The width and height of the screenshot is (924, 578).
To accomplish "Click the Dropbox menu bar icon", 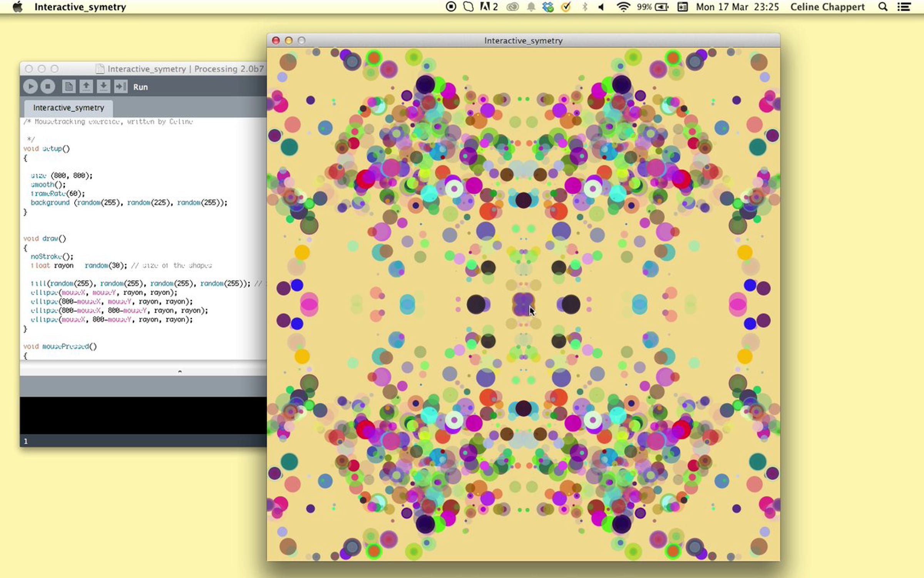I will 547,7.
